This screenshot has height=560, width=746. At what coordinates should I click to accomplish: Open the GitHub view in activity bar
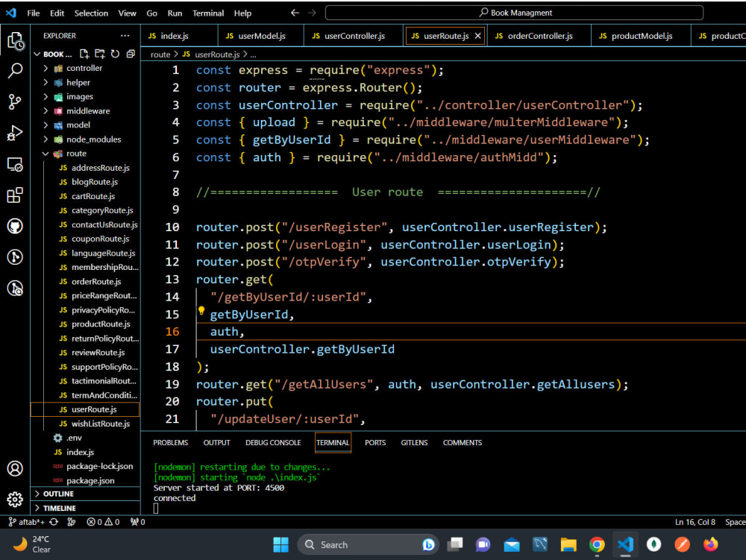[15, 226]
